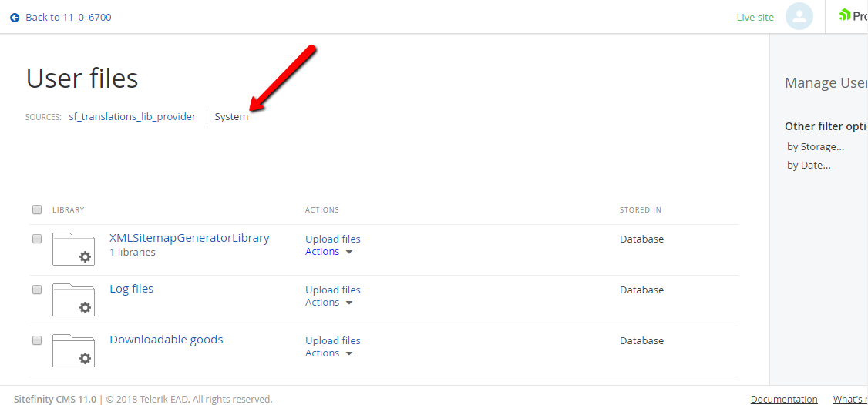This screenshot has width=868, height=405.
Task: Check the XMLSitemapGeneratorLibrary row checkbox
Action: [37, 239]
